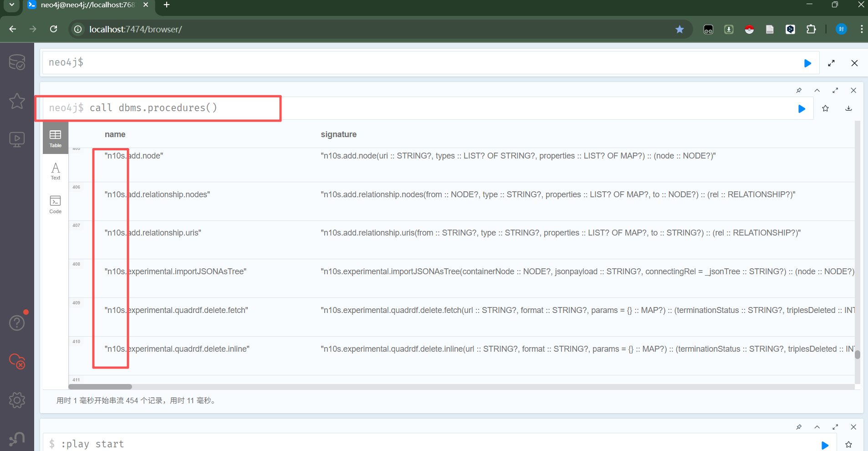Close the :play start frame

coord(853,427)
